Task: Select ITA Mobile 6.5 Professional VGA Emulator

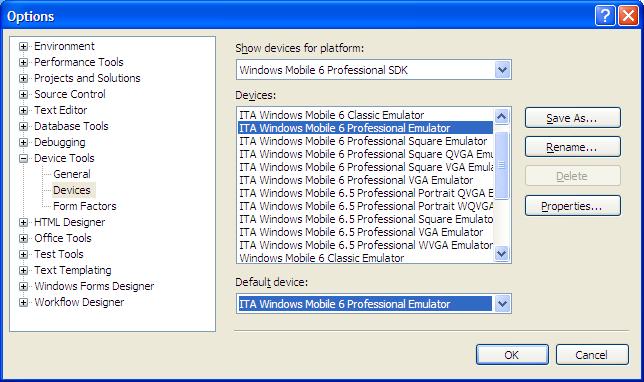Action: (366, 232)
